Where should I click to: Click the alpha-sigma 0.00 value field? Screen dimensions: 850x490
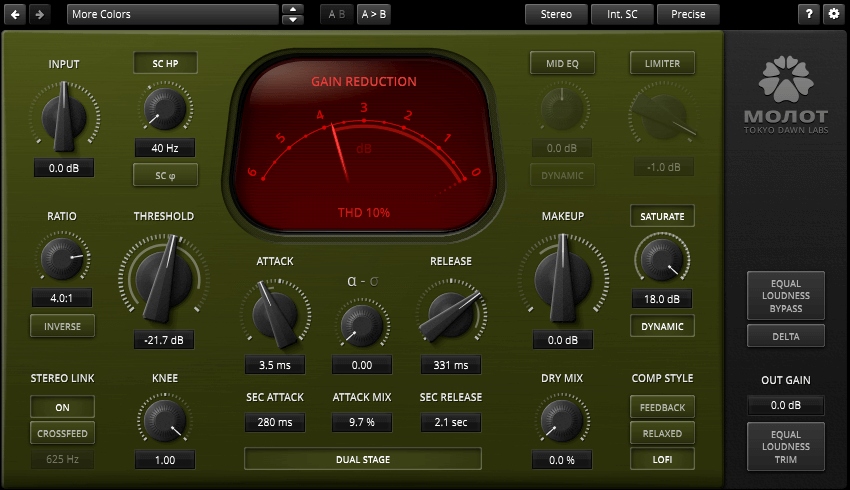point(362,365)
